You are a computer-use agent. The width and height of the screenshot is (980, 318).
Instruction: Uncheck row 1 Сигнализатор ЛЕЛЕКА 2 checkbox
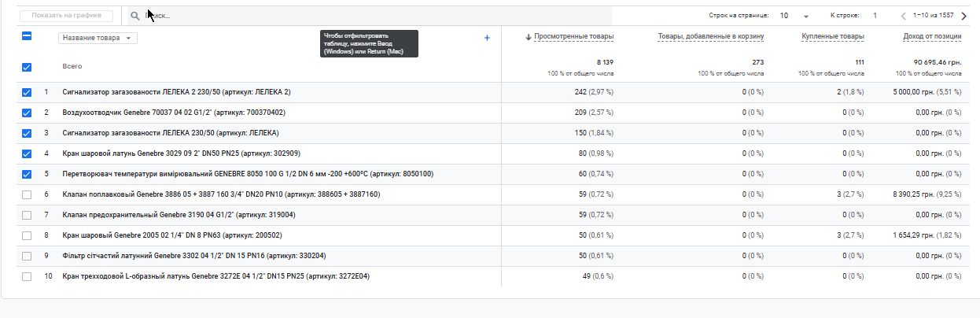click(27, 93)
